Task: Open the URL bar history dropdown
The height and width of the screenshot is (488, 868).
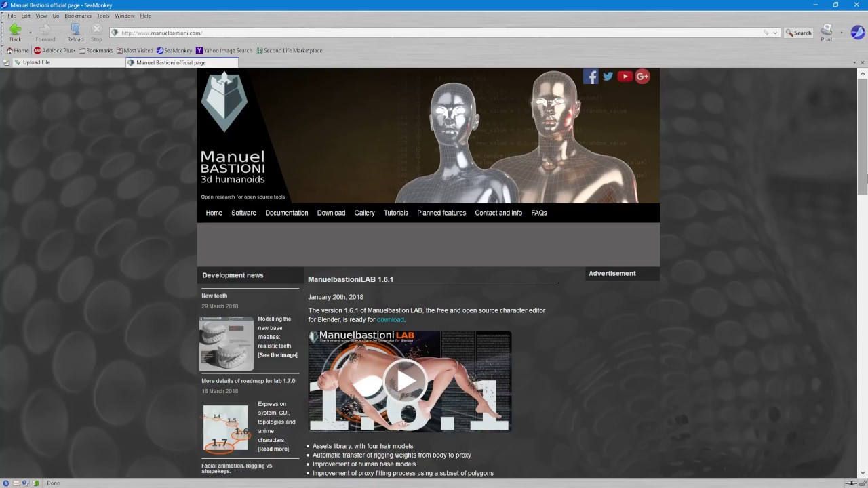Action: [776, 33]
